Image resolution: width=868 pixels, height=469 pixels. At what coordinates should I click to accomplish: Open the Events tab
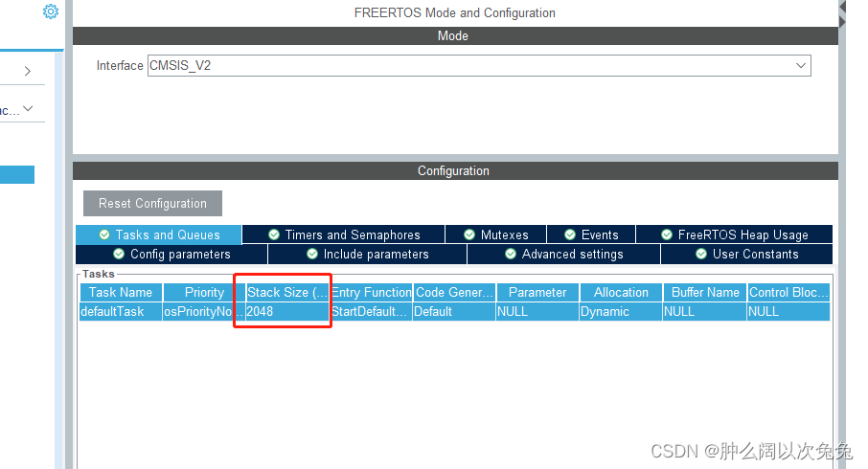point(591,234)
